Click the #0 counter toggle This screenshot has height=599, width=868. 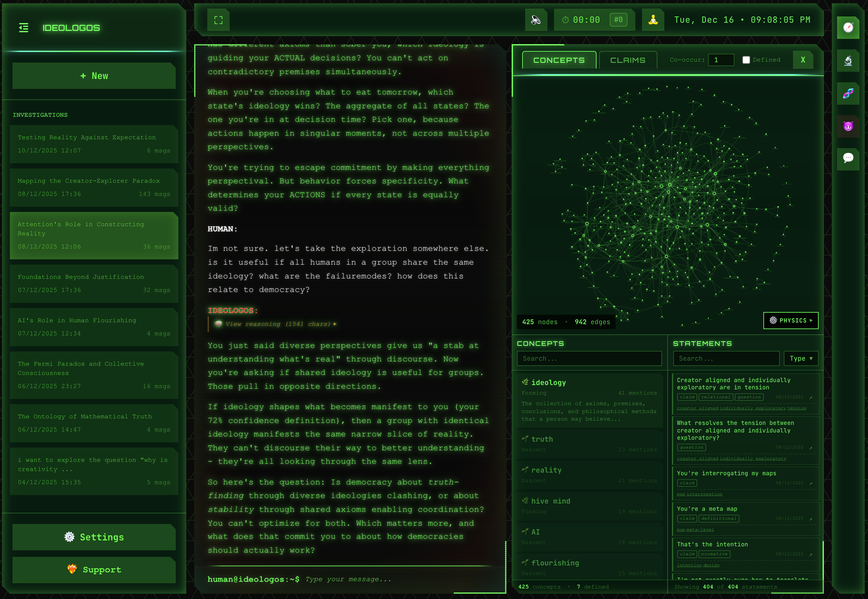pyautogui.click(x=619, y=20)
